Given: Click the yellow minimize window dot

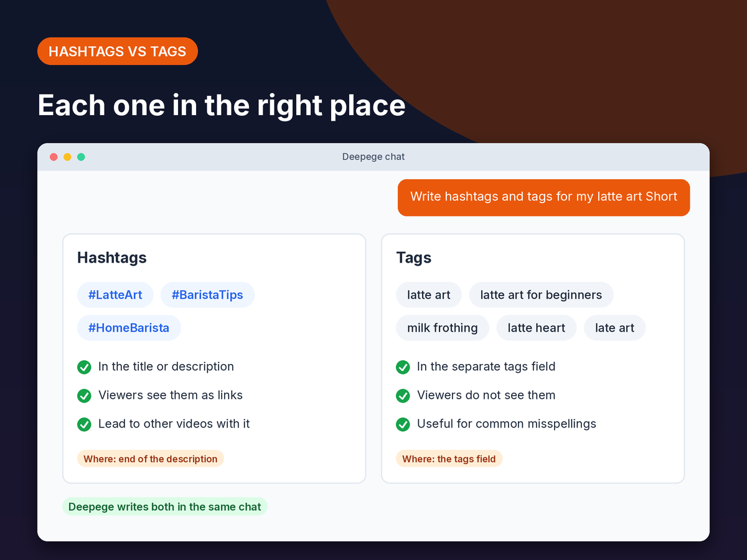Looking at the screenshot, I should pos(67,157).
